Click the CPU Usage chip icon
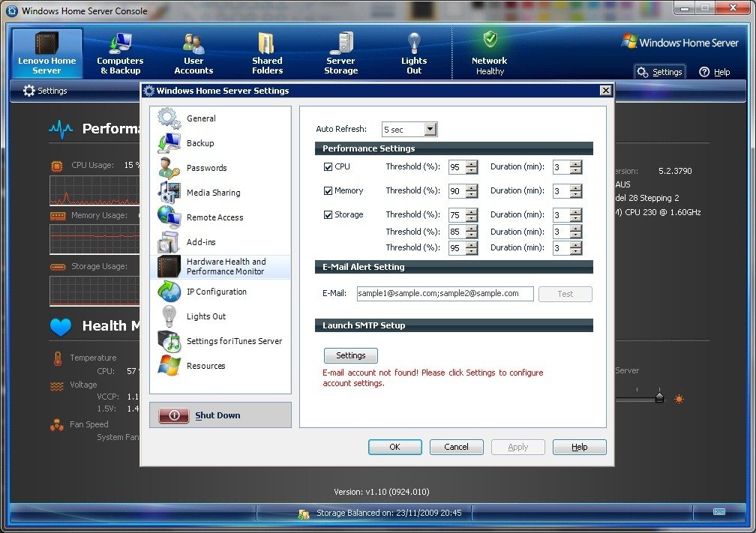The width and height of the screenshot is (756, 533). pyautogui.click(x=57, y=166)
